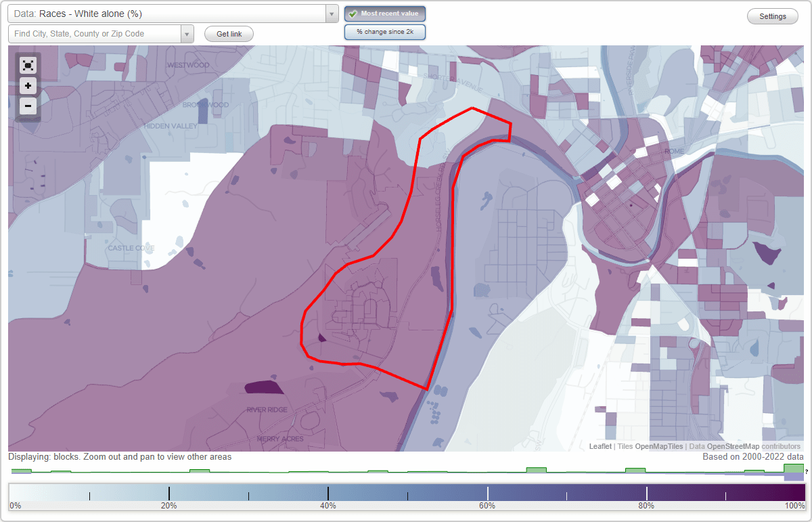Open the OpenMapTiles attribution link
The height and width of the screenshot is (522, 812).
pyautogui.click(x=658, y=446)
